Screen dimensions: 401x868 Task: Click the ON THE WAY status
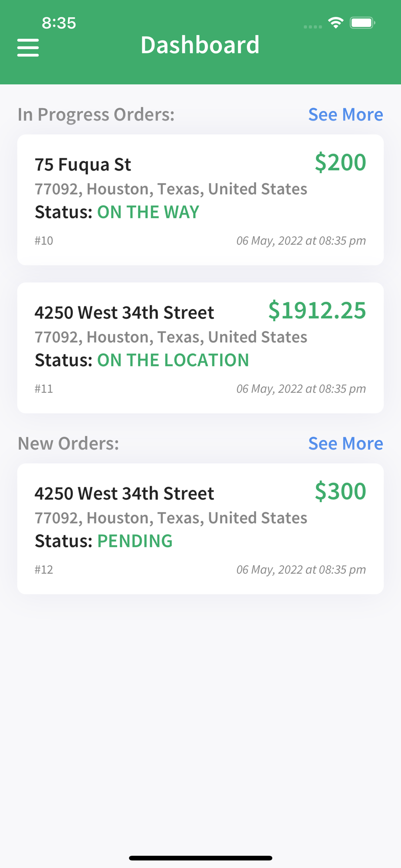[x=148, y=212]
